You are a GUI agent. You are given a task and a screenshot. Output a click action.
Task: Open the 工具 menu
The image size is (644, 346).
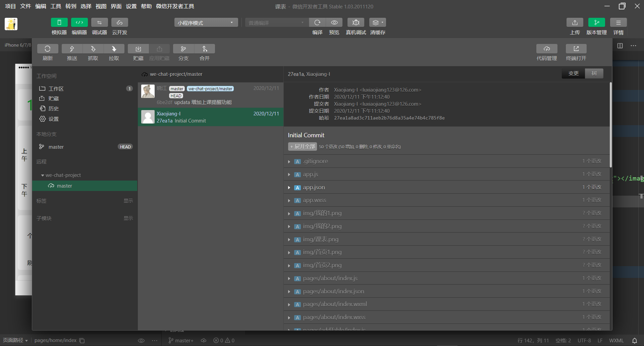coord(56,6)
